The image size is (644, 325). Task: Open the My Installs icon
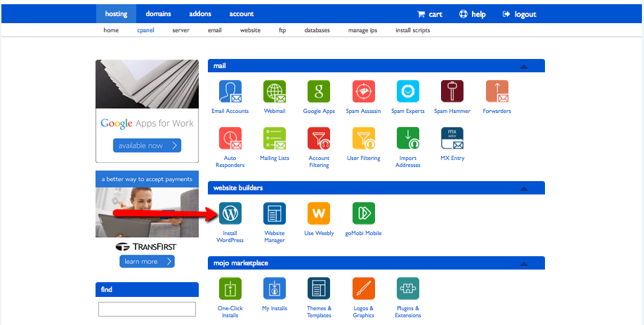275,288
